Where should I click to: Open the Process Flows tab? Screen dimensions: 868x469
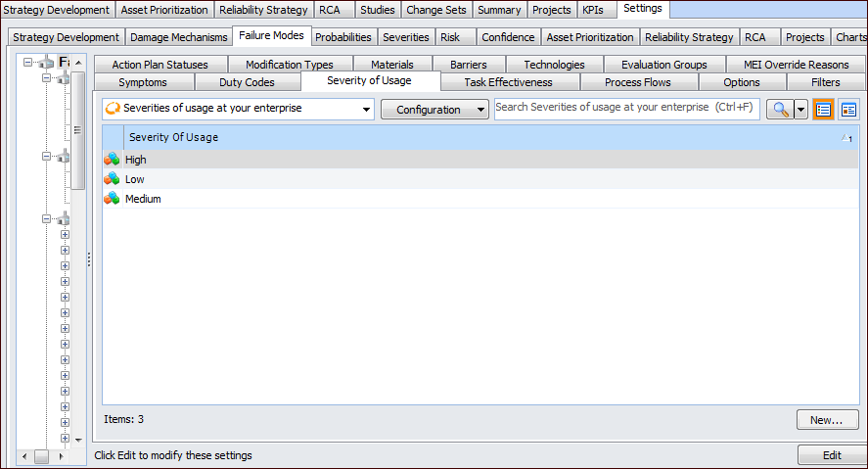click(x=638, y=82)
